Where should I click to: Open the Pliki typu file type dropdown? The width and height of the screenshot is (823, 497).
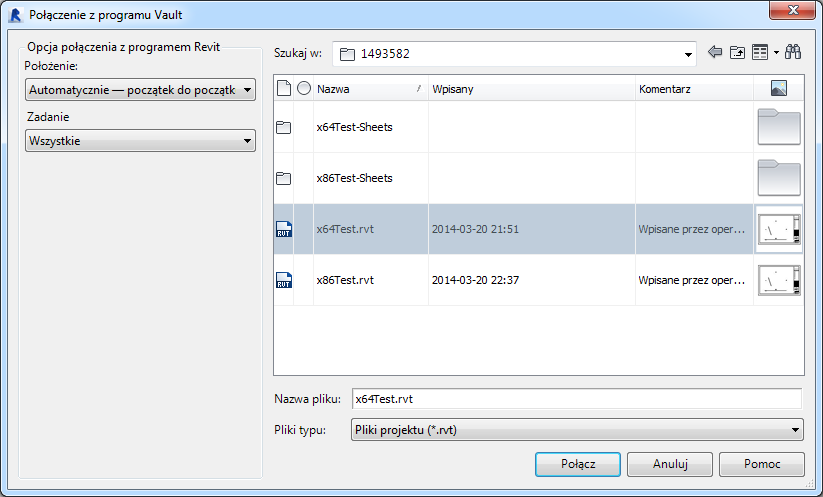[x=577, y=430]
